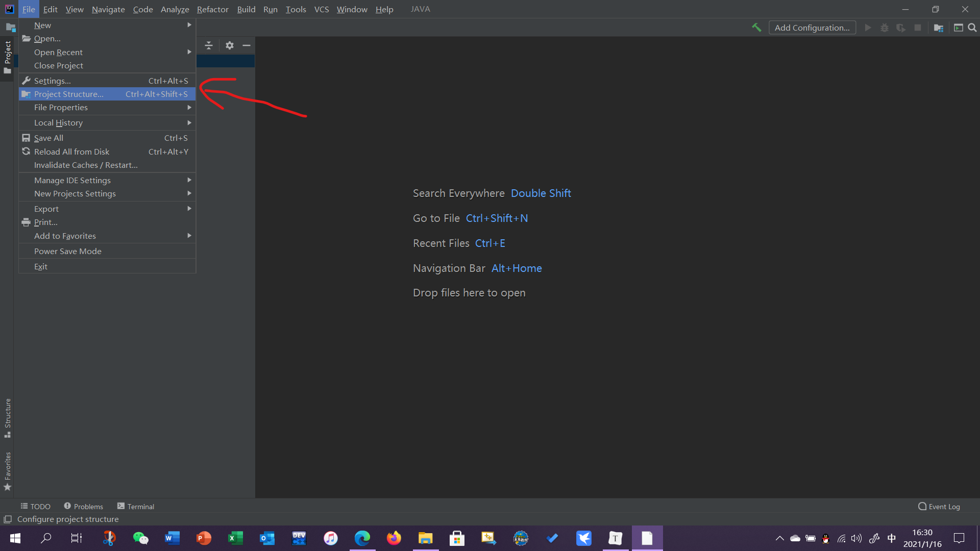Show the Problems tool window
Screen dimensions: 980x551
pyautogui.click(x=83, y=506)
